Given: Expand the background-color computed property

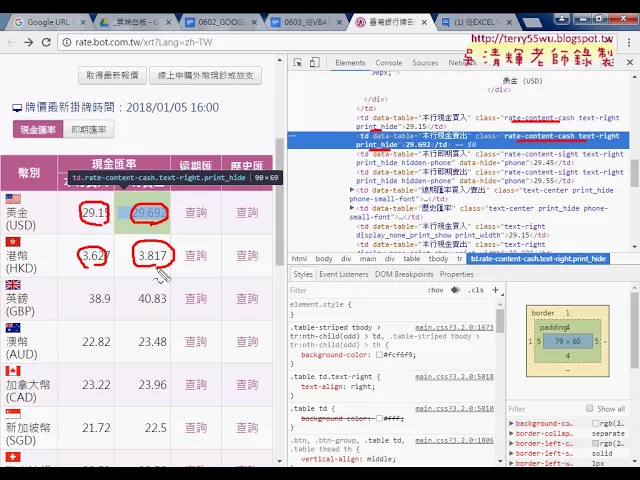Looking at the screenshot, I should [511, 423].
